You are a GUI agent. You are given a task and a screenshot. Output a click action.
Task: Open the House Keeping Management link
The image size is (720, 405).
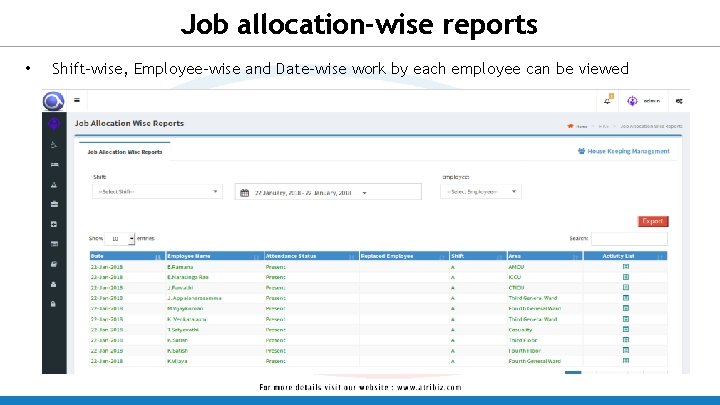tap(624, 151)
